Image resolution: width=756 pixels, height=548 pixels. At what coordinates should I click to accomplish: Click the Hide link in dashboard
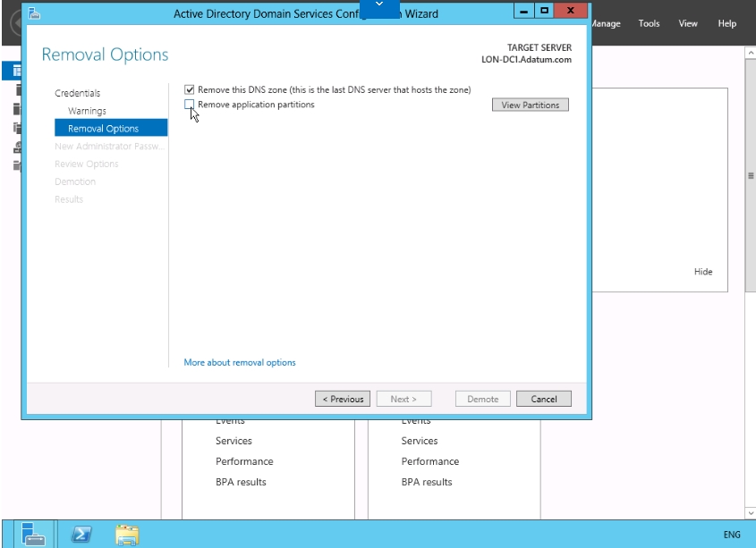pyautogui.click(x=703, y=272)
